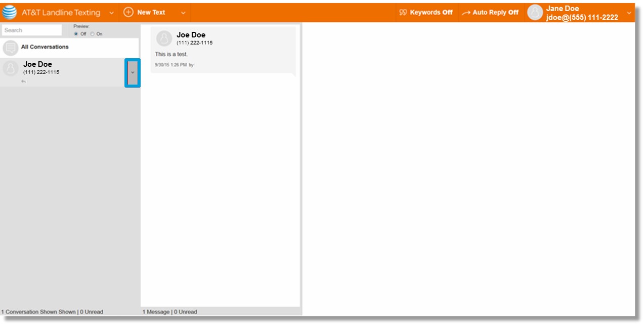
Task: Toggle Keywords Off setting
Action: pyautogui.click(x=431, y=13)
